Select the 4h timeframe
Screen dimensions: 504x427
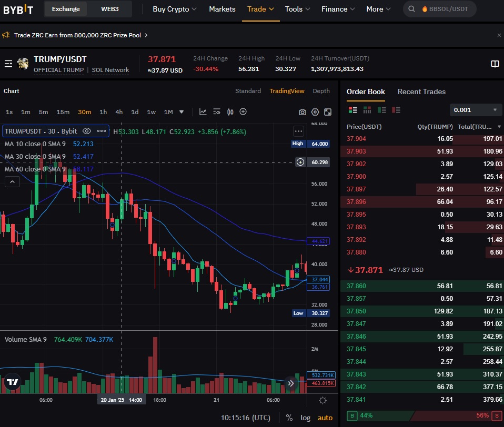click(x=119, y=112)
